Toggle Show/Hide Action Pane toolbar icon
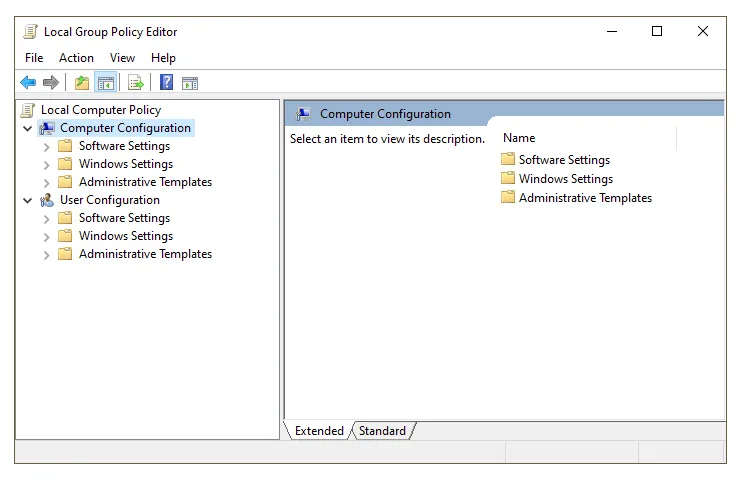 coord(190,83)
